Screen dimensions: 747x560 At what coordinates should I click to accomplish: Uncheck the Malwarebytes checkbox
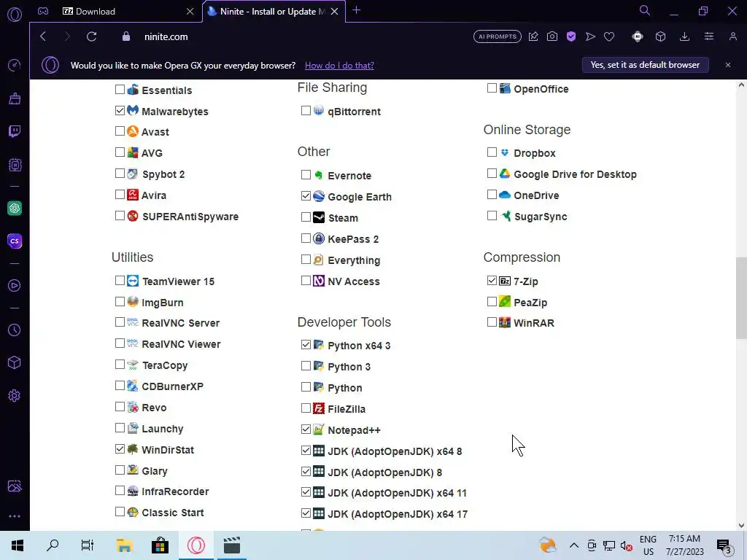[x=120, y=111]
